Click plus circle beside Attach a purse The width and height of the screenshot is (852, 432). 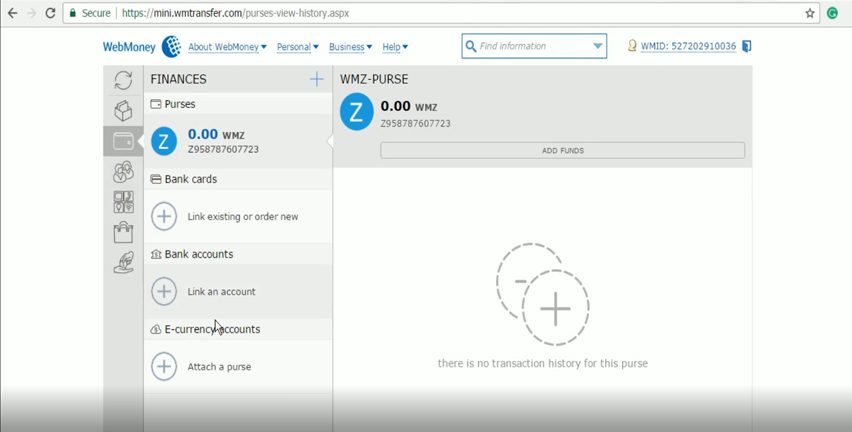pos(164,366)
